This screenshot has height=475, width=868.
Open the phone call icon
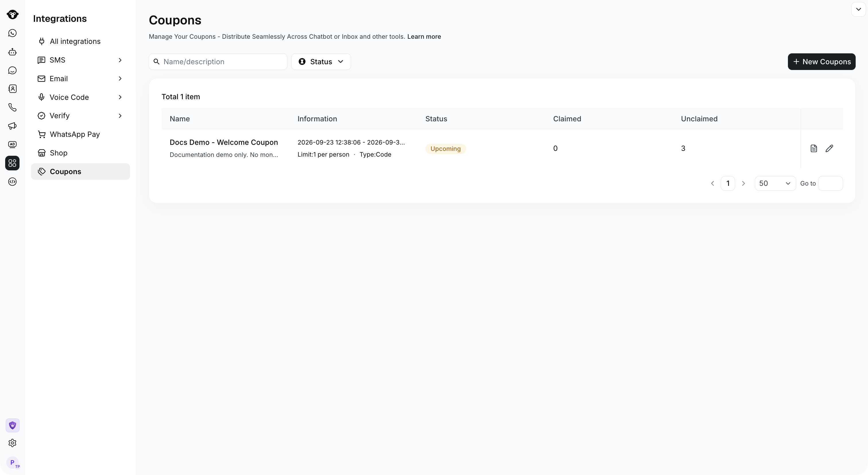[12, 107]
